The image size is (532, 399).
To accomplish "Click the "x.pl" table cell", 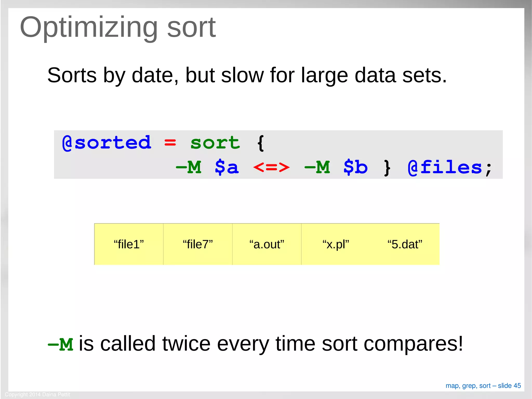I will (x=336, y=244).
